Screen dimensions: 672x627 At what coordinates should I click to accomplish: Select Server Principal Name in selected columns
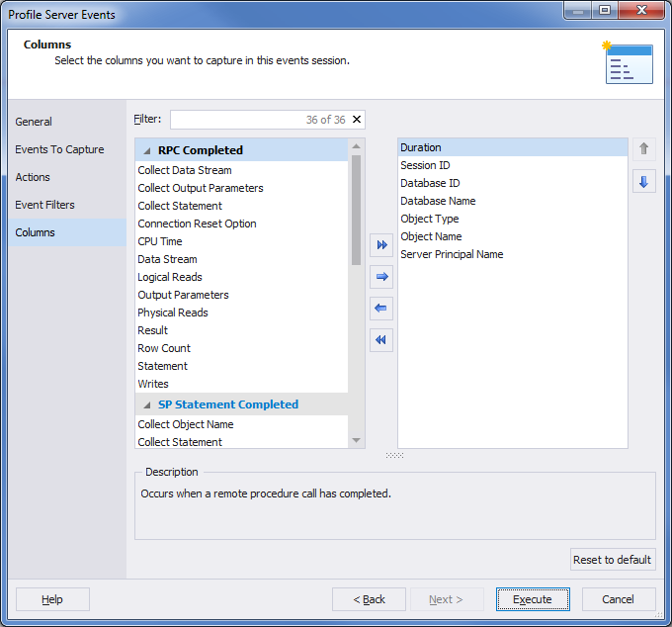point(452,254)
